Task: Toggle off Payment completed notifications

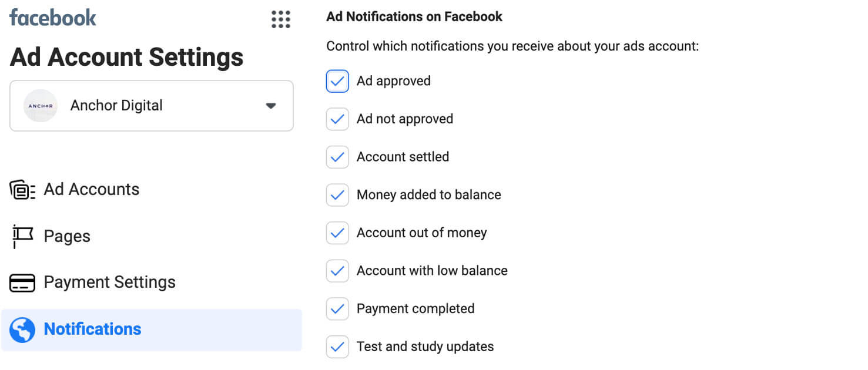Action: (x=337, y=308)
